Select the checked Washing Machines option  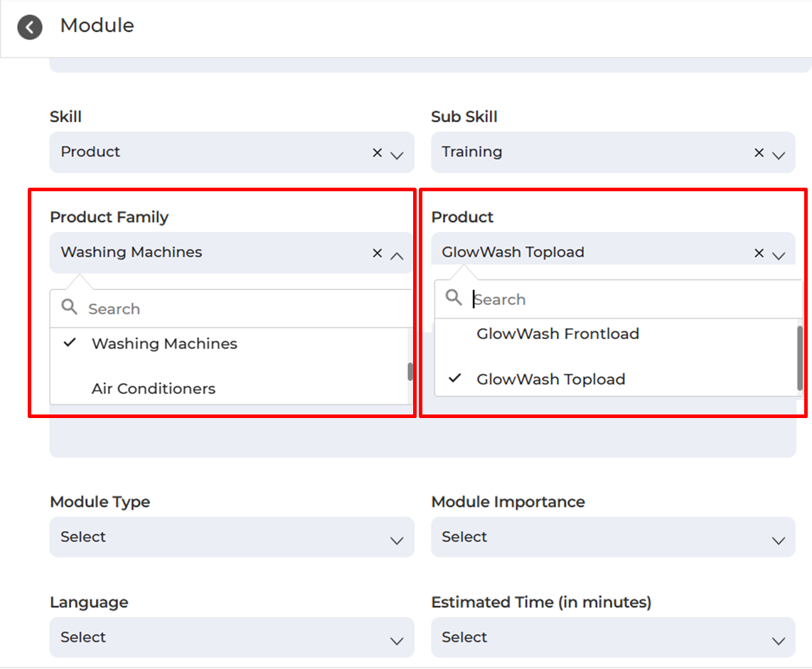[x=164, y=344]
